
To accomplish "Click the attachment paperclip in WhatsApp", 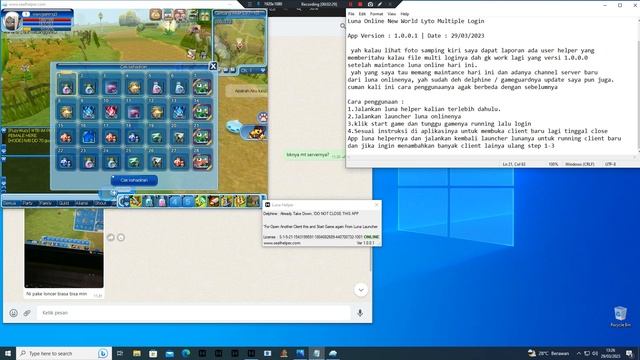I will click(27, 313).
